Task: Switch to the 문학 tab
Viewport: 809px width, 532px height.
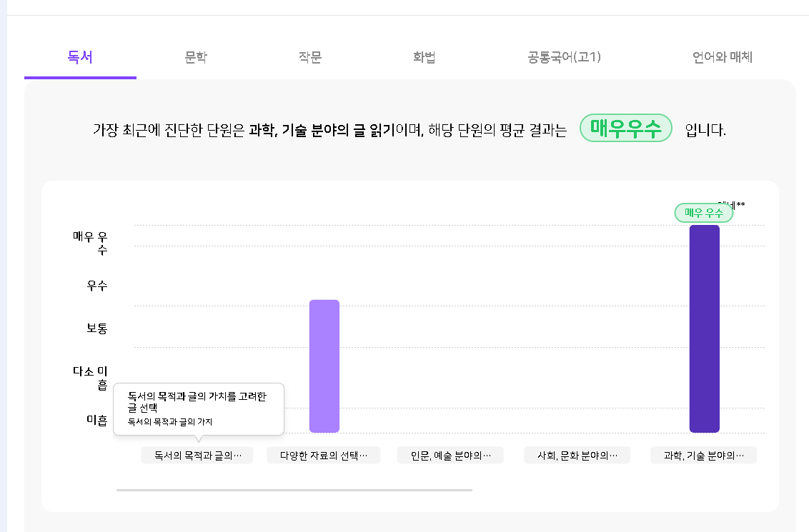Action: point(196,56)
